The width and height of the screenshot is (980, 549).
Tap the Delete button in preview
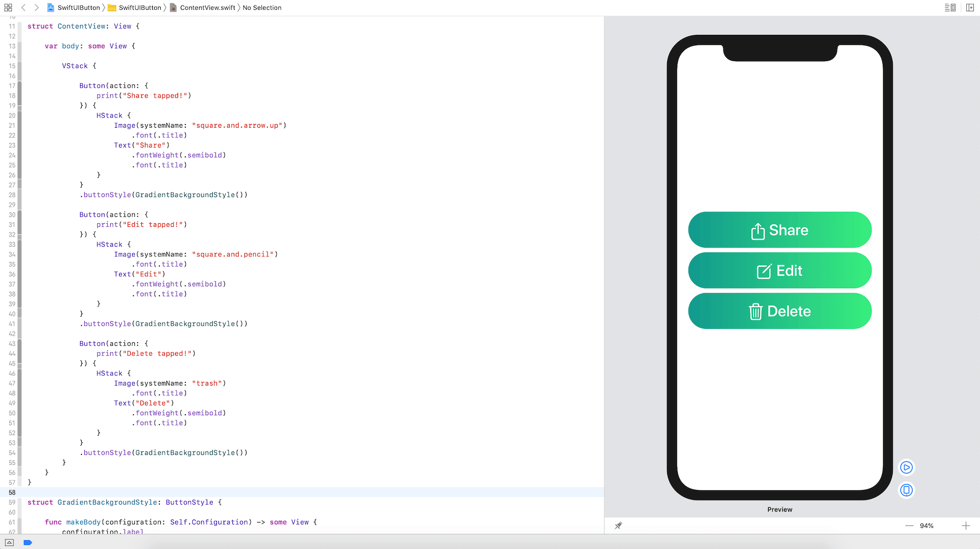779,311
